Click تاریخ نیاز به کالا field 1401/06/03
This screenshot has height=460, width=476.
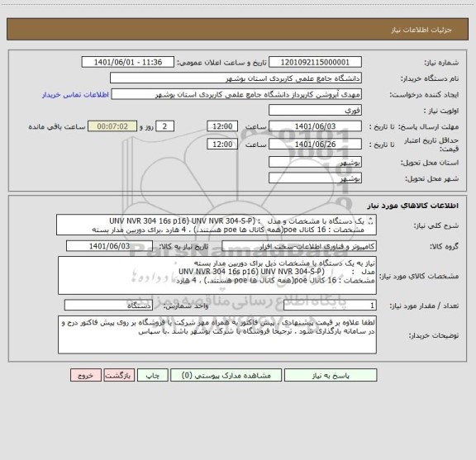pos(109,246)
